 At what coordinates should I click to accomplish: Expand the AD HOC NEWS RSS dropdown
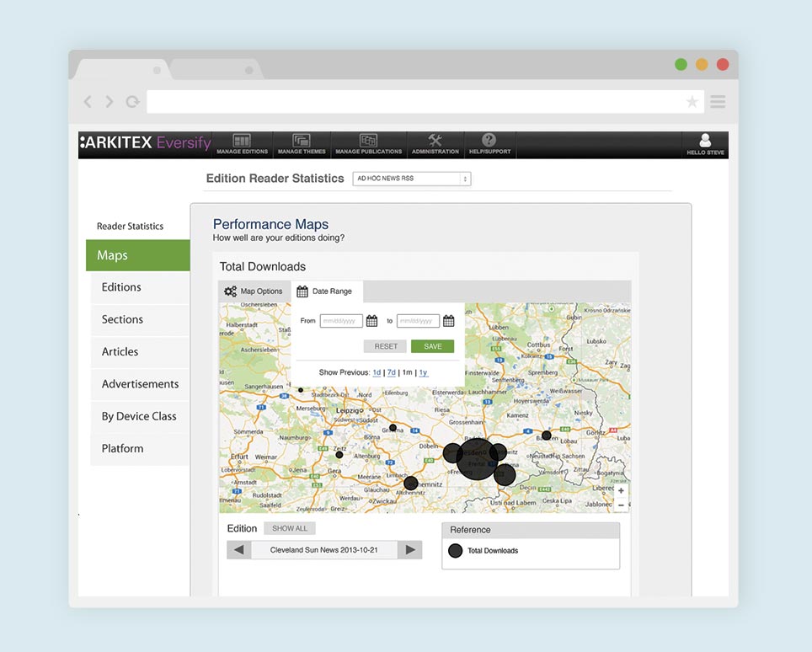[412, 179]
